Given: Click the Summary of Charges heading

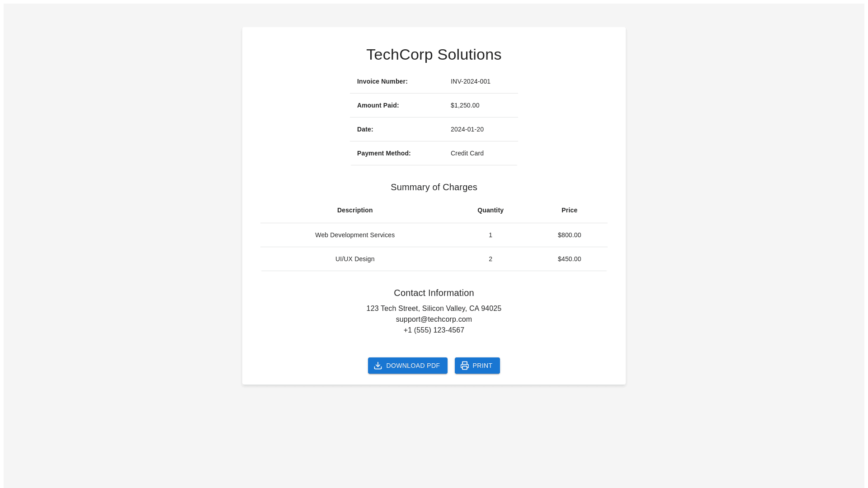Looking at the screenshot, I should (x=434, y=187).
